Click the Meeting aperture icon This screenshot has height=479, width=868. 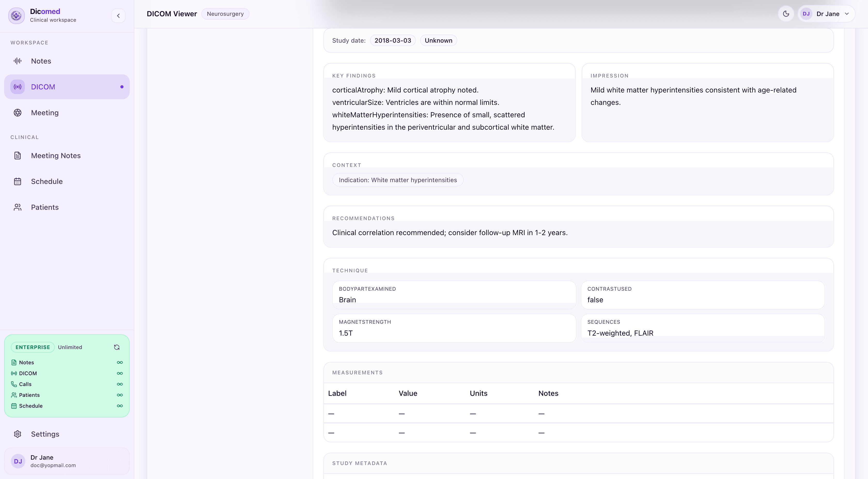18,113
